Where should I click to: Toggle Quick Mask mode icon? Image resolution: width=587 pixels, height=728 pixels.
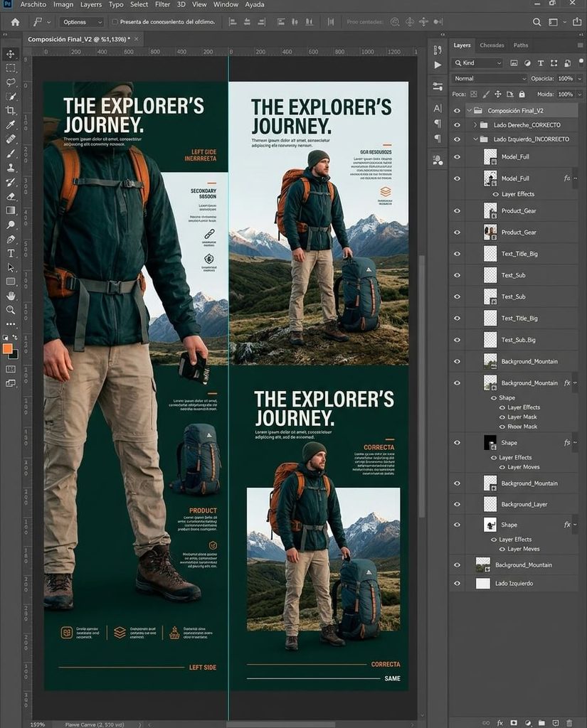point(11,369)
